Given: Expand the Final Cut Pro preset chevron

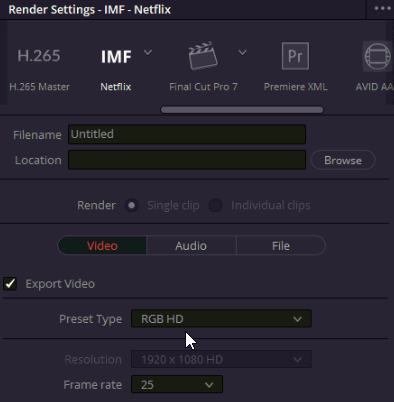Looking at the screenshot, I should point(242,52).
